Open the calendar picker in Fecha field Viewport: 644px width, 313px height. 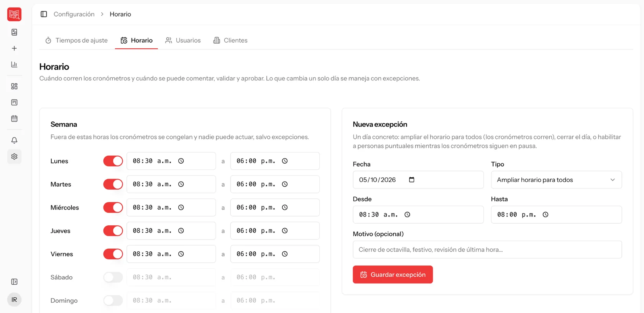pos(412,180)
